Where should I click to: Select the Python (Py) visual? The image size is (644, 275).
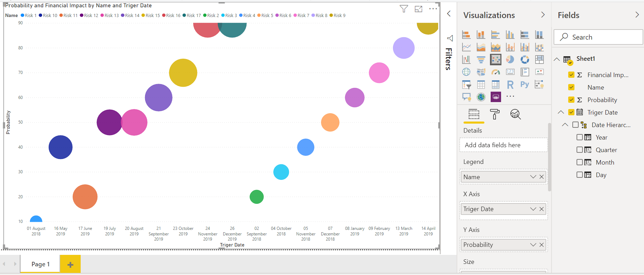click(x=525, y=84)
